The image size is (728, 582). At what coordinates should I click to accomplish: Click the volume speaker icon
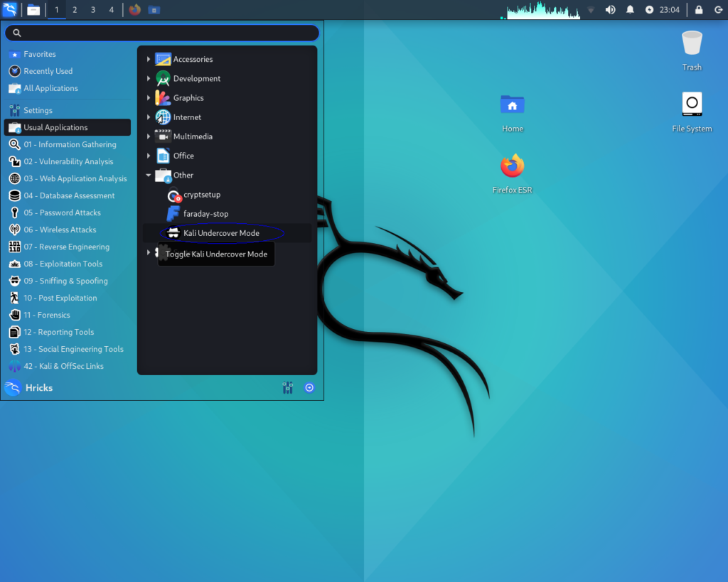coord(610,10)
